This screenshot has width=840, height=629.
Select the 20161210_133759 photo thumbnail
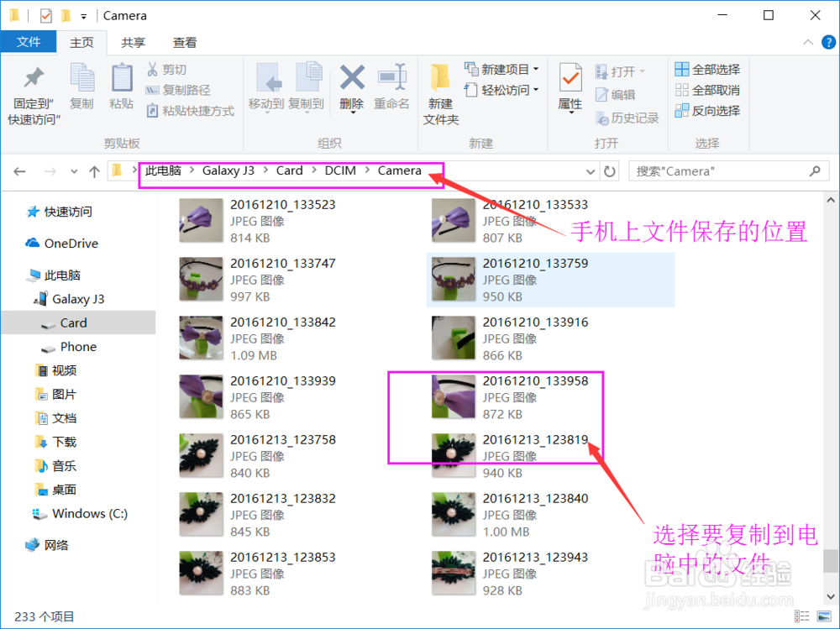click(454, 278)
